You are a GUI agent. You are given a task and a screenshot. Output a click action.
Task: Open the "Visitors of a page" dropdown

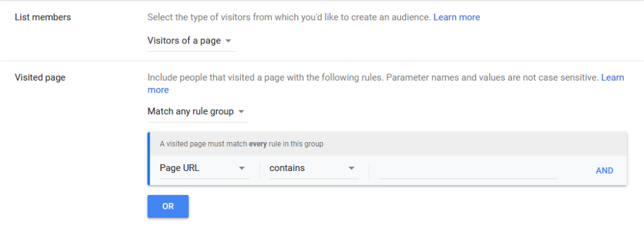(191, 41)
